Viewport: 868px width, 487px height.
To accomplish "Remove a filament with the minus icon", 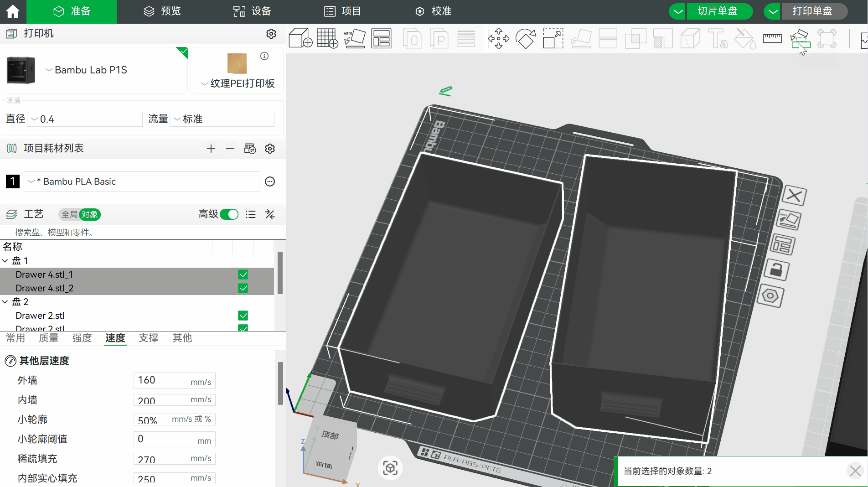I will (230, 149).
